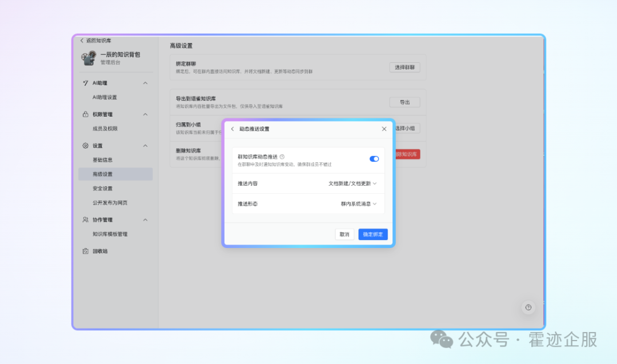Click the 导出 button
This screenshot has width=617, height=364.
pyautogui.click(x=404, y=102)
